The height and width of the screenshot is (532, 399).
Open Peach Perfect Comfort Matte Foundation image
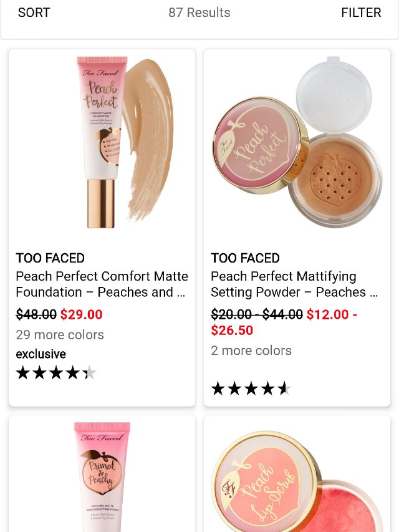click(102, 142)
